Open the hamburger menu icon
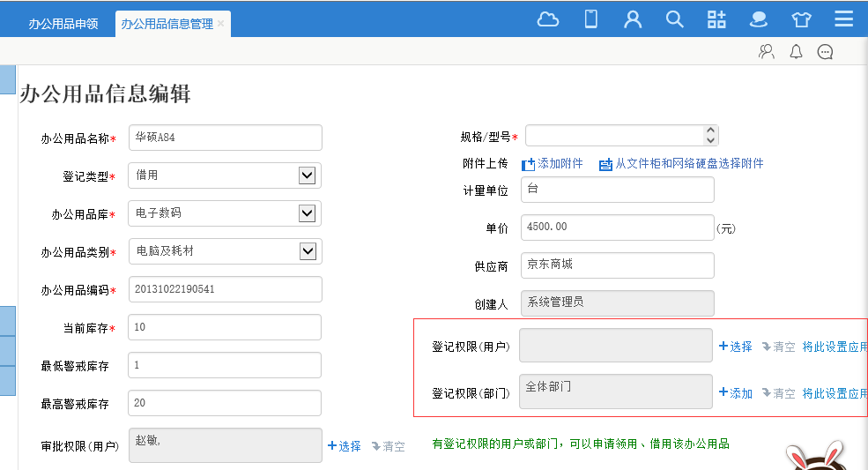868x470 pixels. [x=843, y=19]
